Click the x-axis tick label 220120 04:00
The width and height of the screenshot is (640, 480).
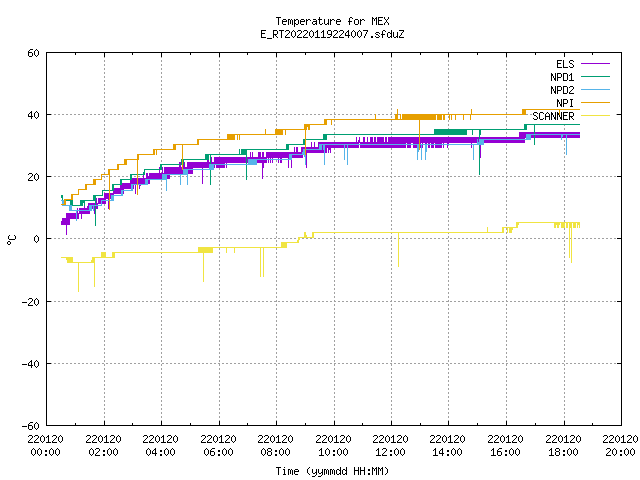coord(161,446)
